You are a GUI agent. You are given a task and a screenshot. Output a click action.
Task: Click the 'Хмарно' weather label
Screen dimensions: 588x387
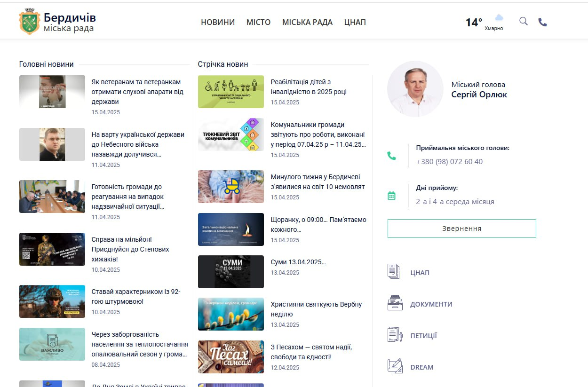coord(494,28)
